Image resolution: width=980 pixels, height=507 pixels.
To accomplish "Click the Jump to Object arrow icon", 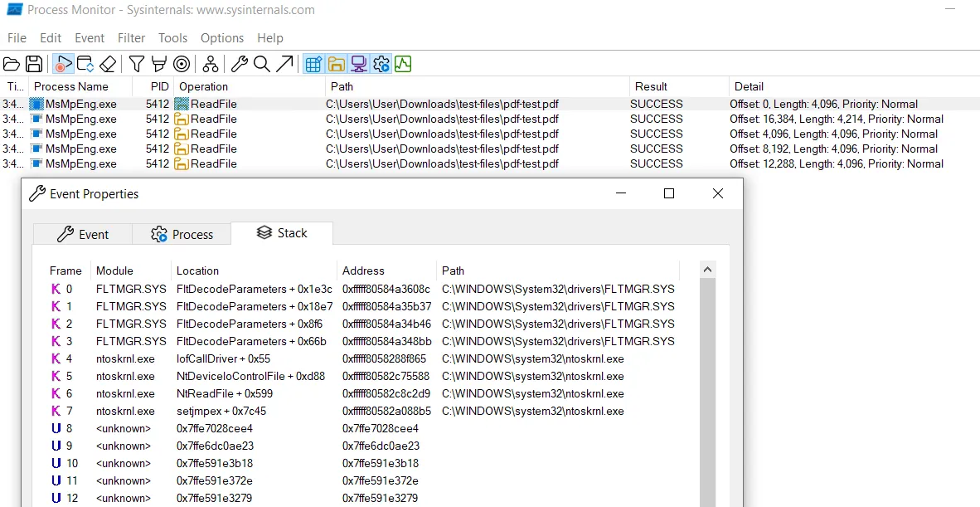I will [284, 64].
